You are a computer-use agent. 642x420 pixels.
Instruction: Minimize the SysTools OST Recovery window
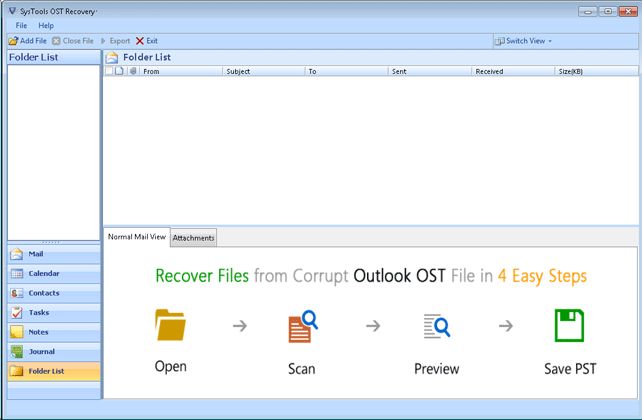[588, 11]
